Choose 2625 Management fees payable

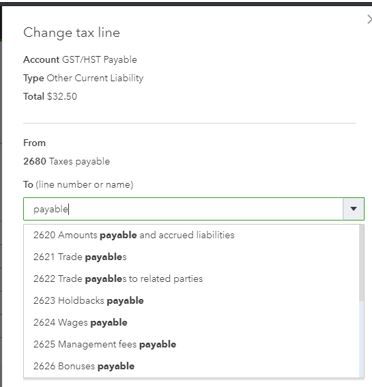[x=191, y=344]
